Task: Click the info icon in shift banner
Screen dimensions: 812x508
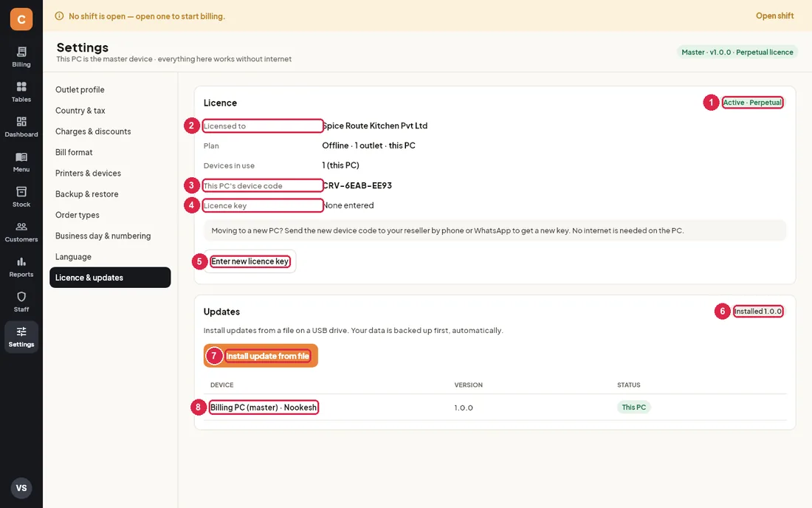Action: (60, 16)
